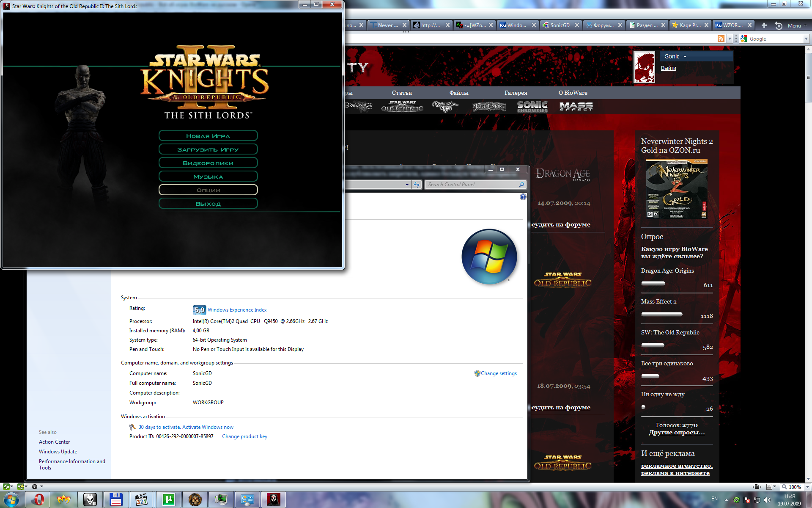This screenshot has height=508, width=812.
Task: Click the KOTOR II Sith mask taskbar icon
Action: 273,500
